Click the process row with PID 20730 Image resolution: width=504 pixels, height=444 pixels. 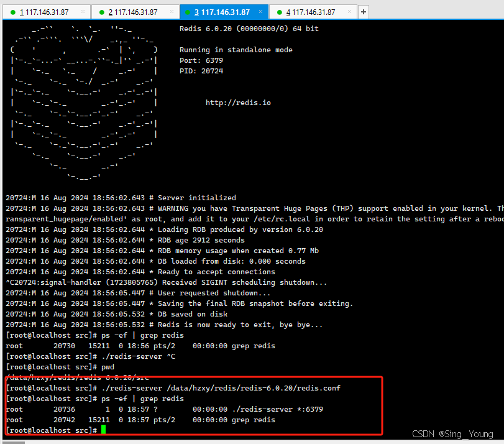[x=140, y=346]
